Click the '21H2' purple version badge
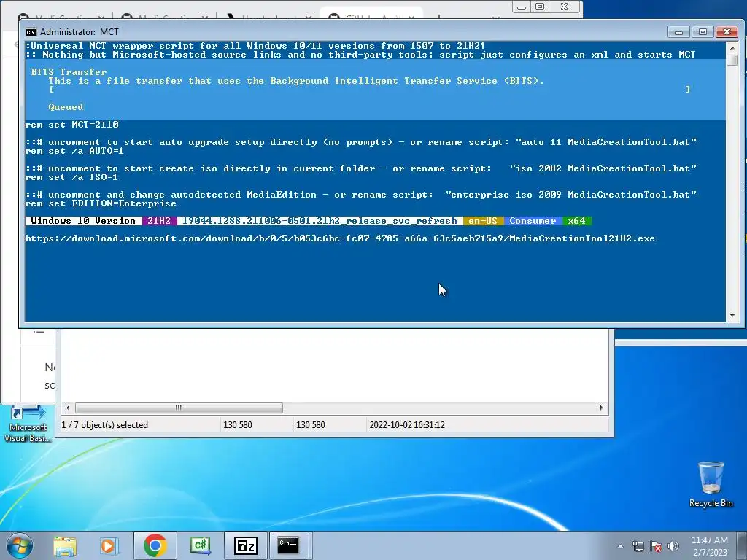The width and height of the screenshot is (747, 560). (159, 221)
